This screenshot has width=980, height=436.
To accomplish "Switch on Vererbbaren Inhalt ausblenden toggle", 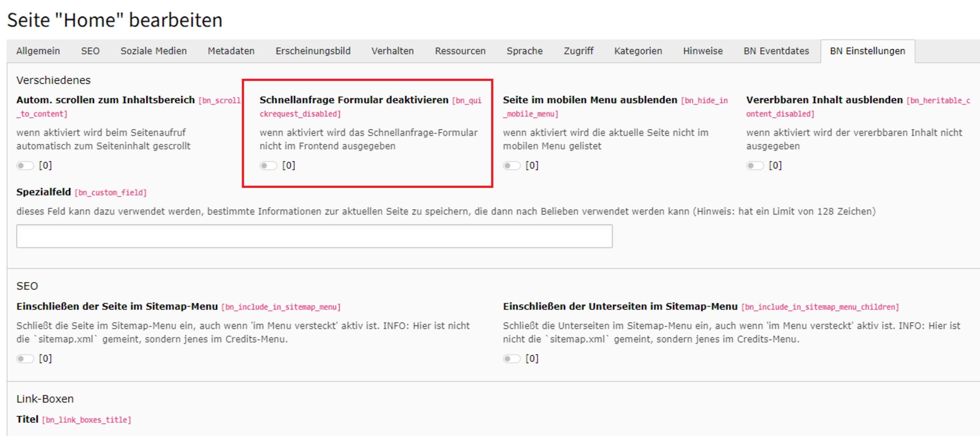I will [755, 166].
